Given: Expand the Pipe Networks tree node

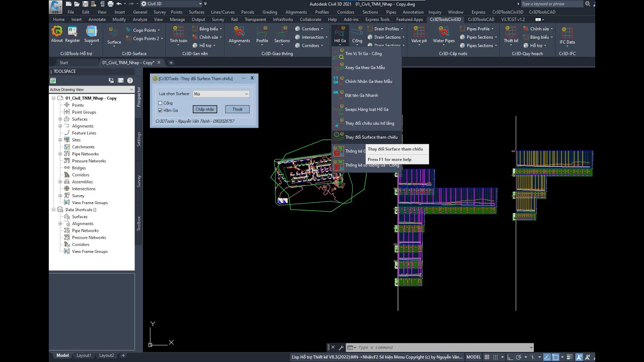Looking at the screenshot, I should tap(60, 154).
